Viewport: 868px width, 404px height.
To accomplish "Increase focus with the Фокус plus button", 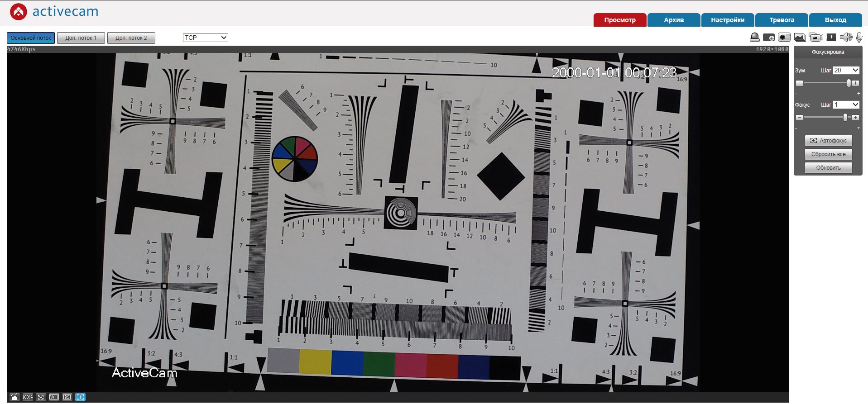I will 855,118.
